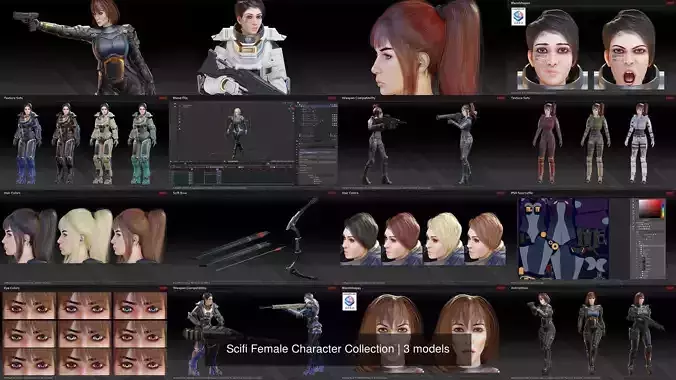676x380 pixels.
Task: Choose the white camo bodysuit variant
Action: pos(640,142)
